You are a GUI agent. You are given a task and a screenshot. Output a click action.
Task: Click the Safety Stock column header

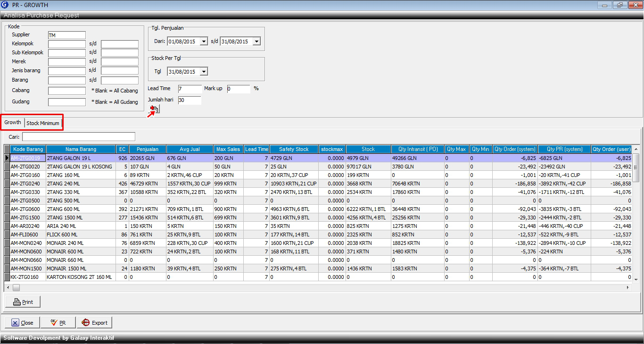tap(293, 149)
